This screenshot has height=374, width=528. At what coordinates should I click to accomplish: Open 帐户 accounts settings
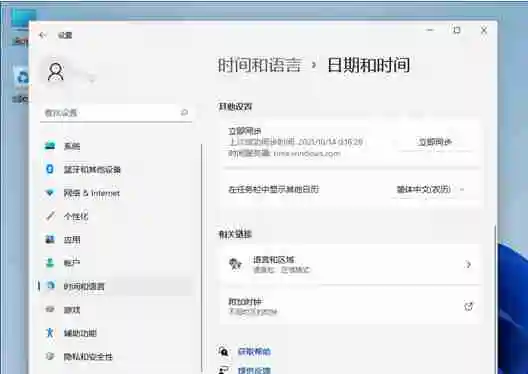116,263
